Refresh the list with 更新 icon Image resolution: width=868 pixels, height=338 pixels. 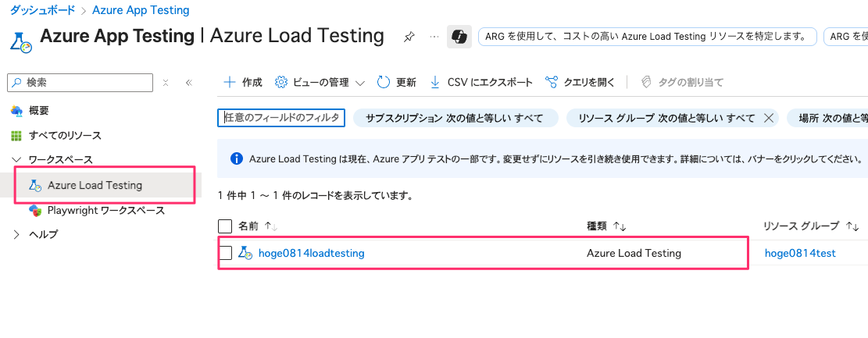click(384, 83)
